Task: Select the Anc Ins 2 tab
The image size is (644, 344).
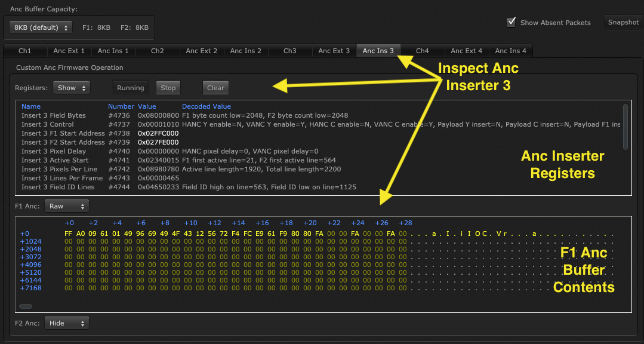Action: click(246, 51)
